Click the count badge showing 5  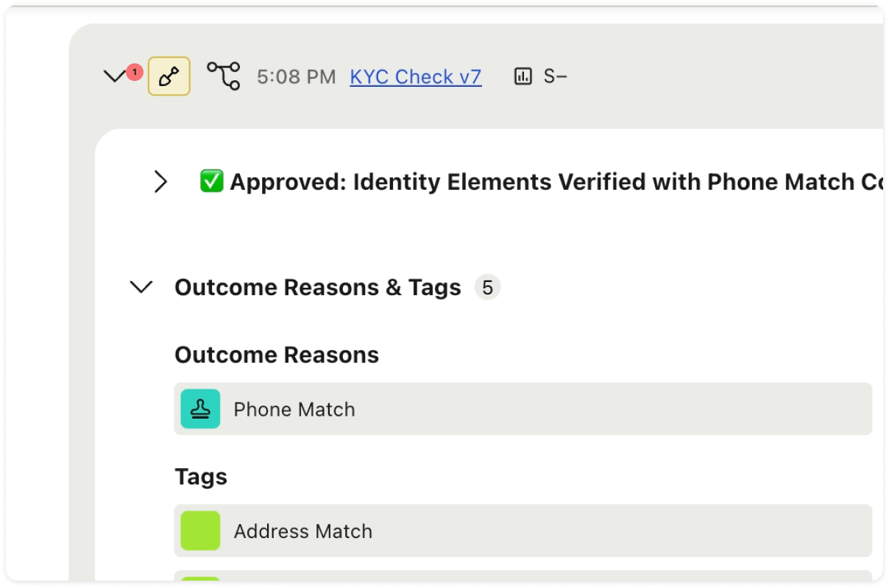pyautogui.click(x=487, y=287)
